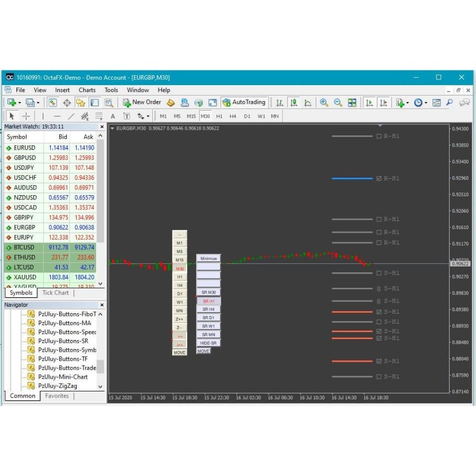This screenshot has width=476, height=476.
Task: Click the SR H4 button on chart
Action: (x=208, y=309)
